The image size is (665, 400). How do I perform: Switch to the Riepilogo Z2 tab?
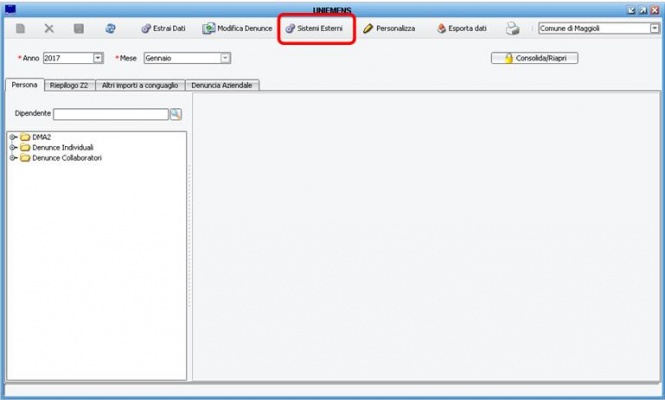tap(69, 85)
